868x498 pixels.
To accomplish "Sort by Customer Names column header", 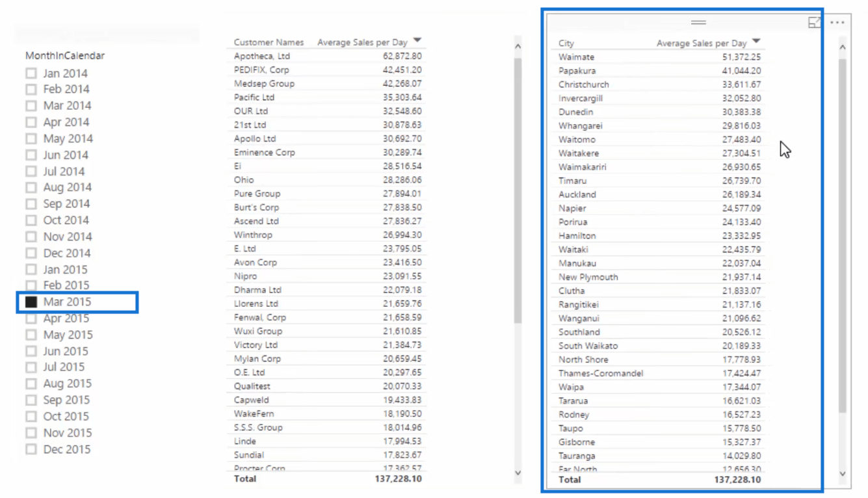I will click(x=269, y=42).
